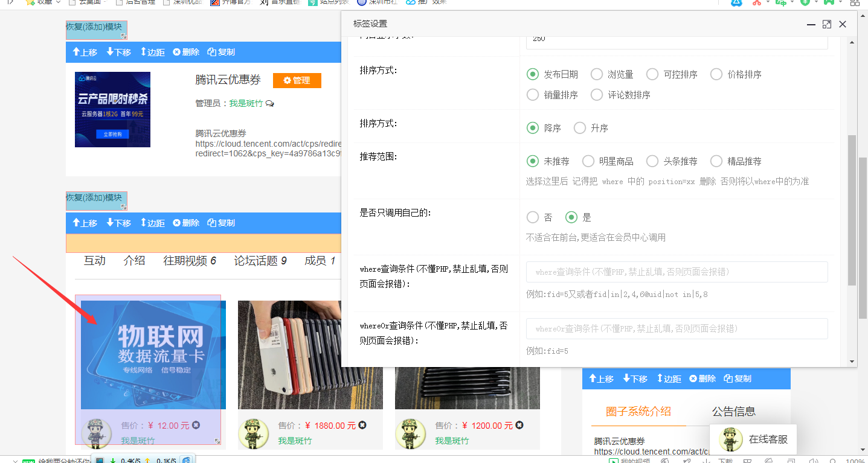
Task: Click the 标签设置 dialog vertical scrollbar thumb
Action: point(852,210)
